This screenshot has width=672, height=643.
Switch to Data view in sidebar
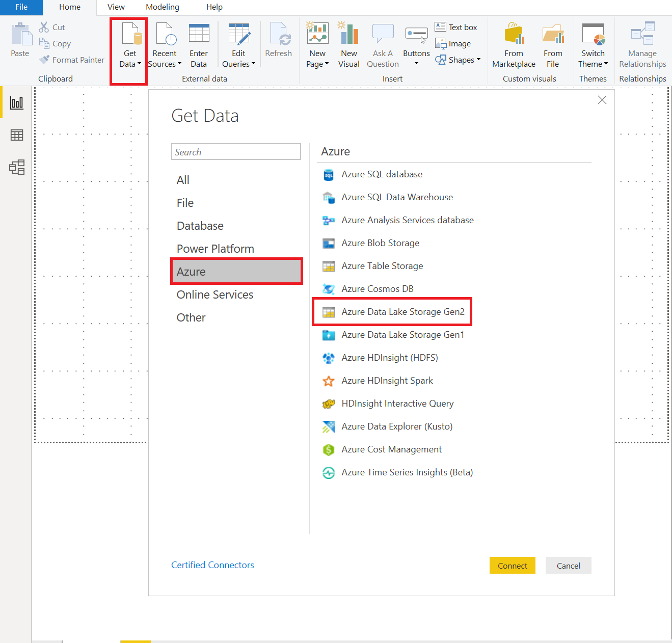pyautogui.click(x=17, y=135)
